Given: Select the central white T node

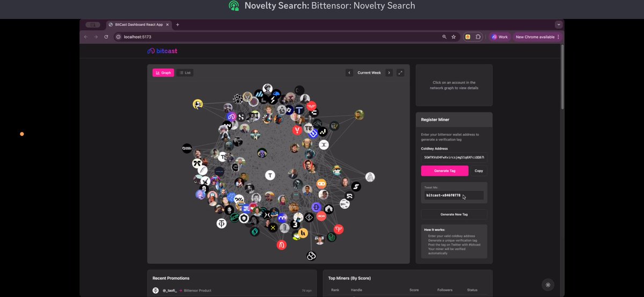Looking at the screenshot, I should (x=270, y=175).
